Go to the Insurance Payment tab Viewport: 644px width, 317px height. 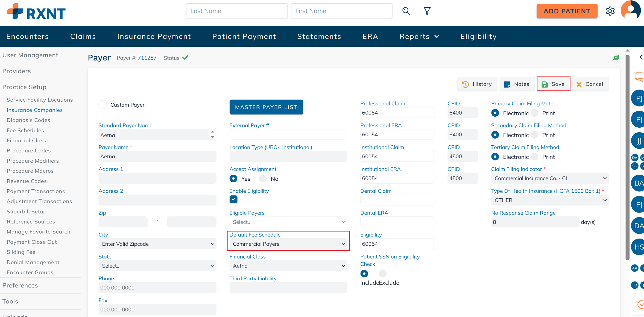pos(154,37)
